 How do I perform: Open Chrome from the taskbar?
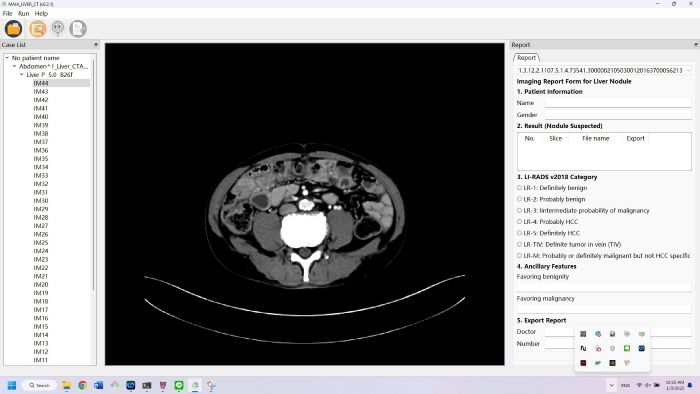(x=82, y=385)
